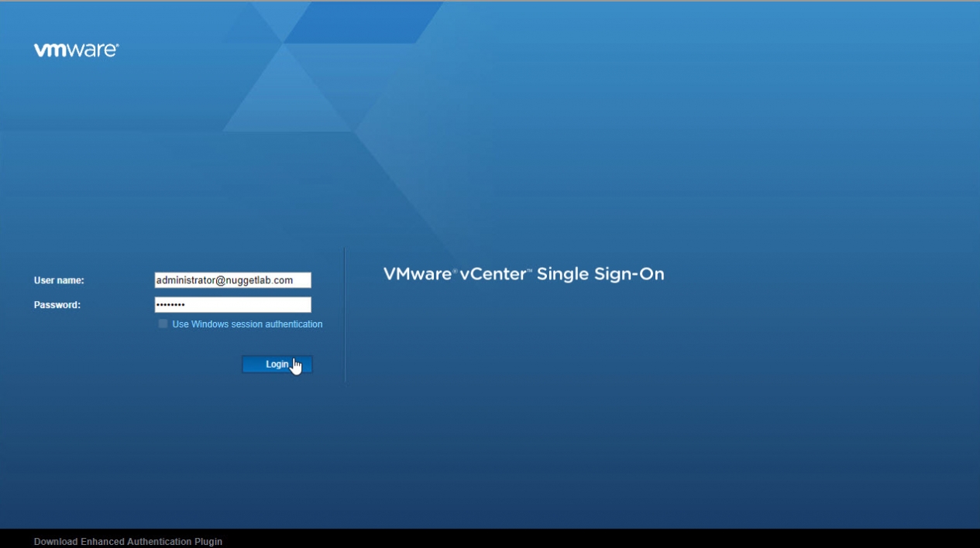Viewport: 980px width, 548px height.
Task: Click 'administrator@nuggetlab.com' text in User name field
Action: coord(224,280)
